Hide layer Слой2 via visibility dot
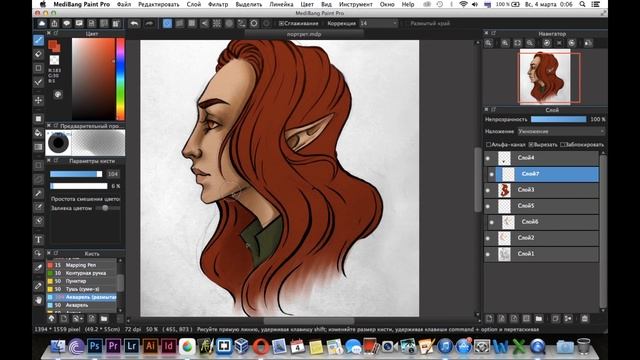Screen dimensions: 640x360 coord(488,238)
